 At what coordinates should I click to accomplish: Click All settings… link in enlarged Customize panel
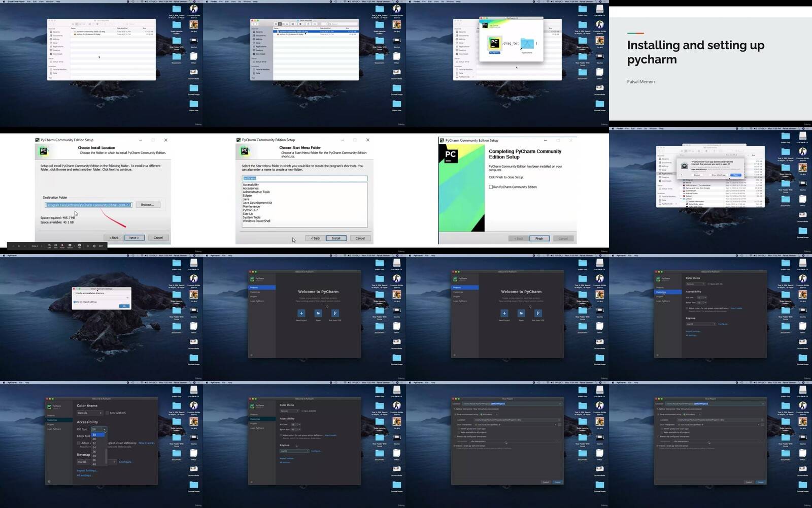pos(84,475)
